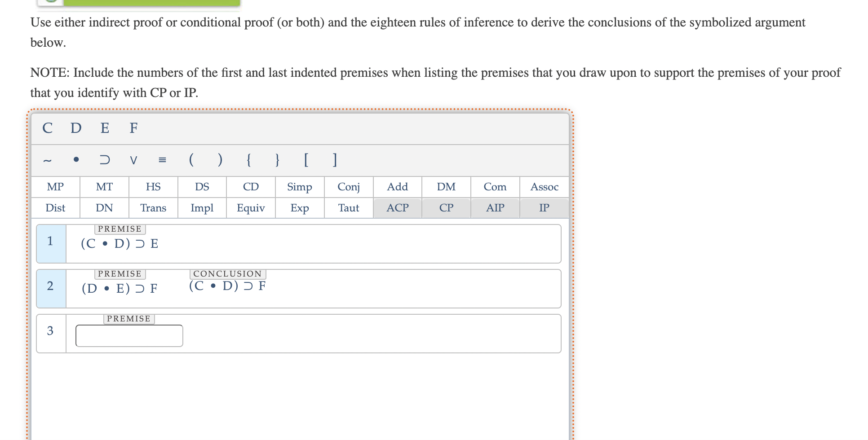
Task: Insert the horseshoe implication symbol
Action: point(104,160)
